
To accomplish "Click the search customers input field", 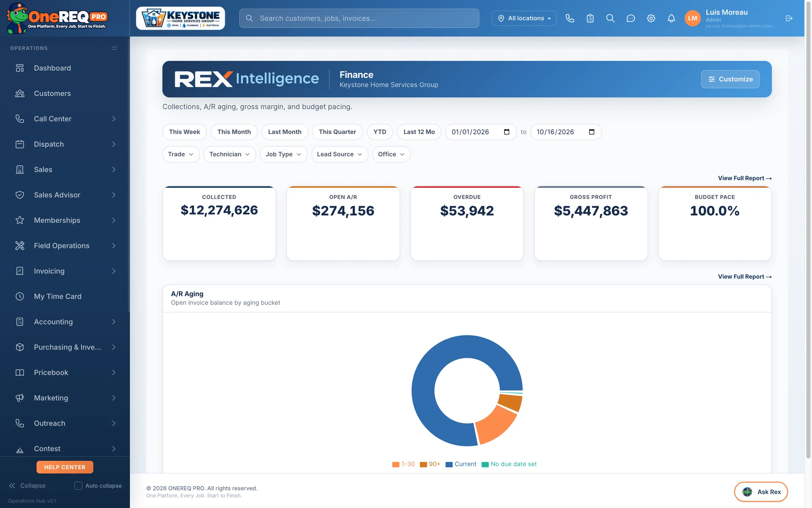I will [359, 18].
